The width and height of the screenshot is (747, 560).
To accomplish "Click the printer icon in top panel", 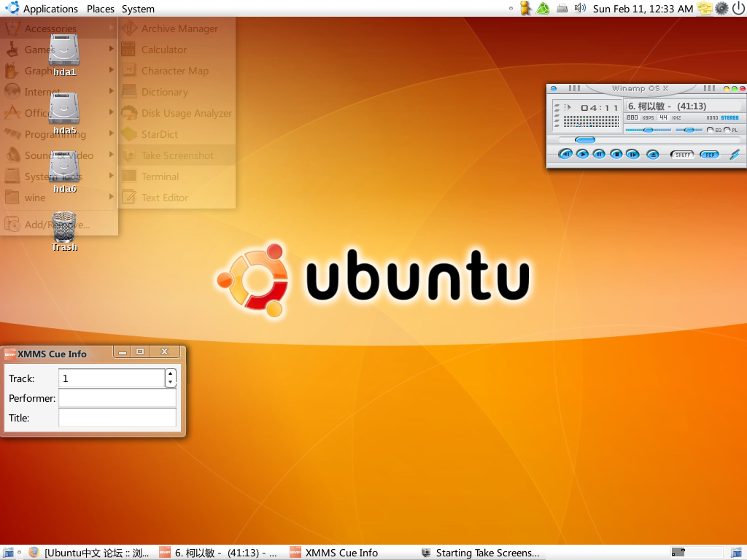I will click(x=562, y=8).
